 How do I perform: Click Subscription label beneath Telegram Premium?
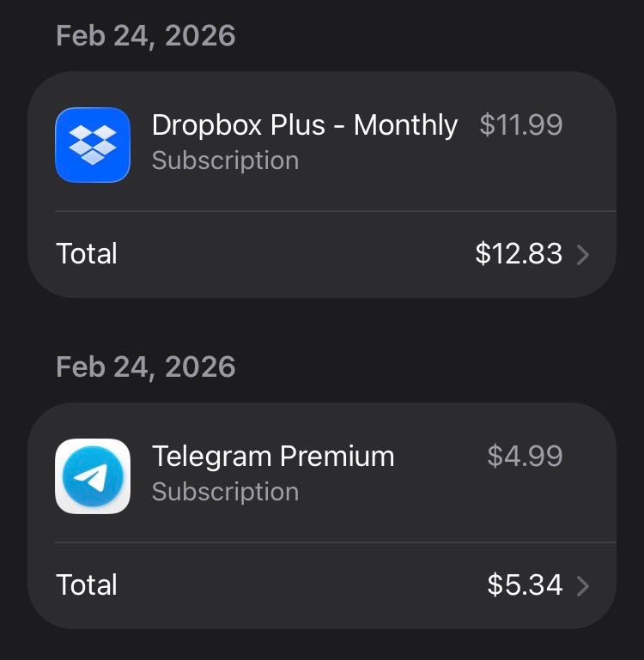225,492
